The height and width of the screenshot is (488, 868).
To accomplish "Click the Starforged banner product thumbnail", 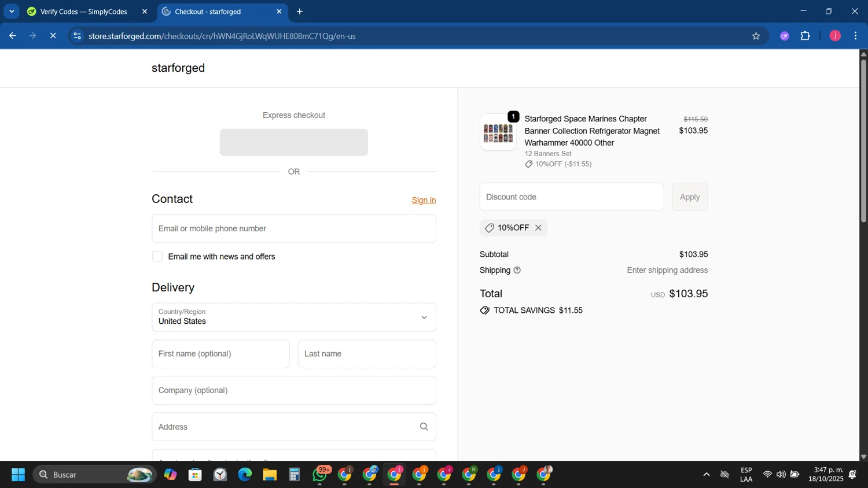I will tap(498, 132).
